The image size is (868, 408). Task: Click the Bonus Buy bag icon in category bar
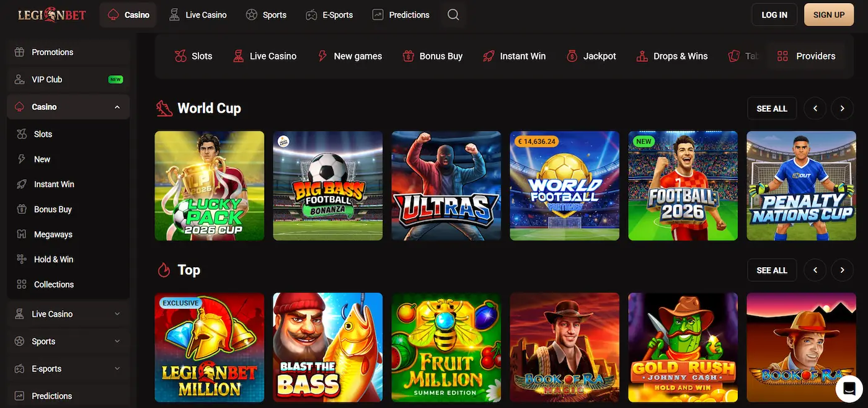[408, 56]
